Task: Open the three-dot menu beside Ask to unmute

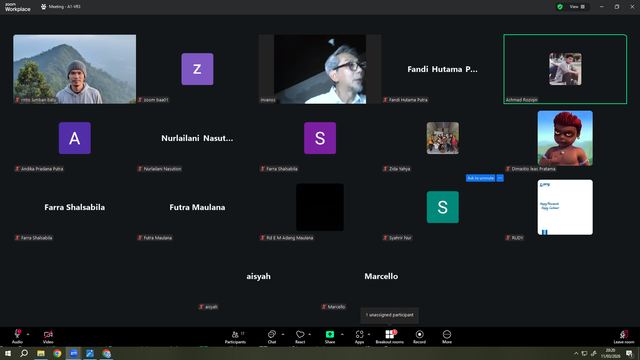Action: [500, 178]
